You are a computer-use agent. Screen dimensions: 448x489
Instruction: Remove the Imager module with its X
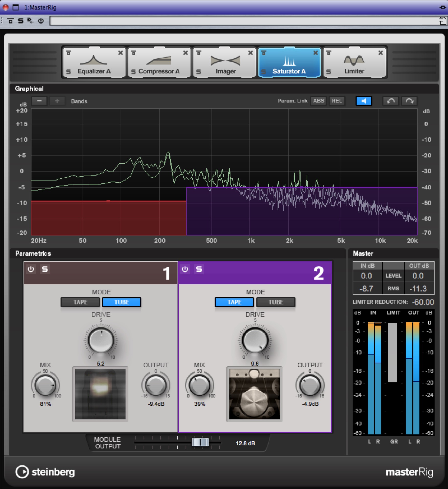(250, 53)
